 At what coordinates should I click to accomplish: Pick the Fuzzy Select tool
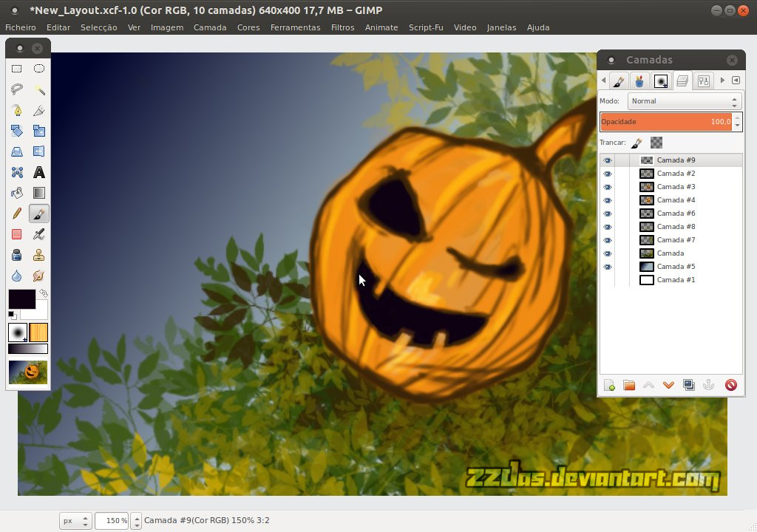tap(39, 89)
